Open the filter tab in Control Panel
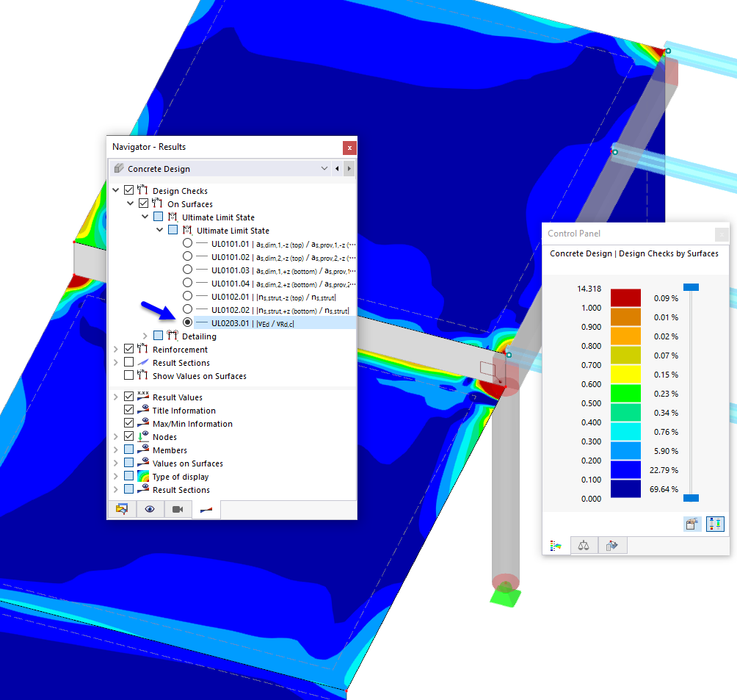 [612, 545]
